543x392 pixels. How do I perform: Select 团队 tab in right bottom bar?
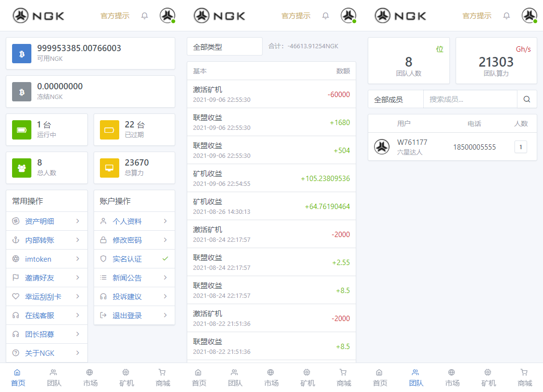(x=416, y=378)
